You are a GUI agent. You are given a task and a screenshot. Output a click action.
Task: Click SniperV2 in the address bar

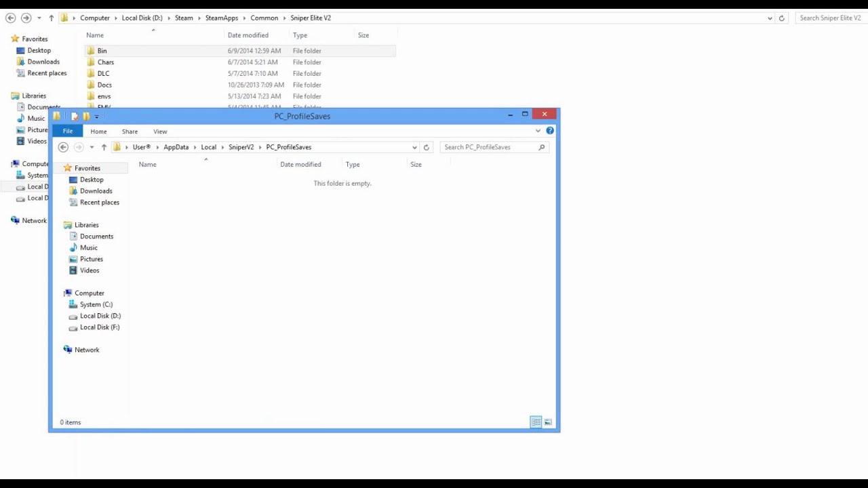click(241, 147)
